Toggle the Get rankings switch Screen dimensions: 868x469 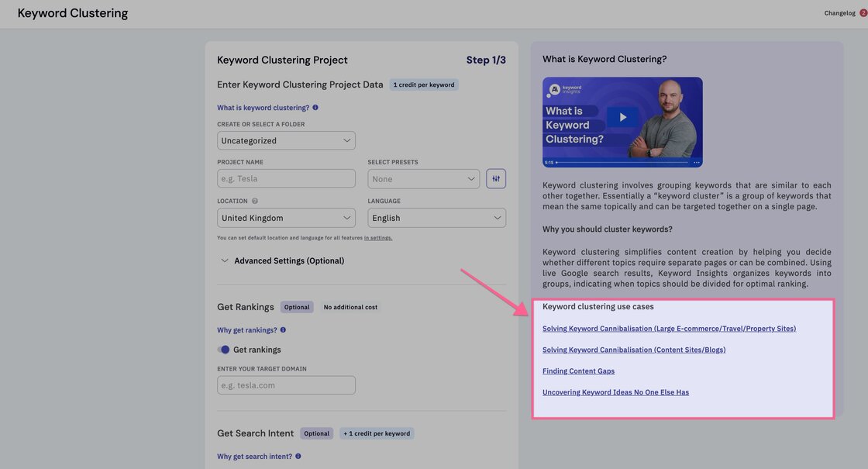[223, 350]
